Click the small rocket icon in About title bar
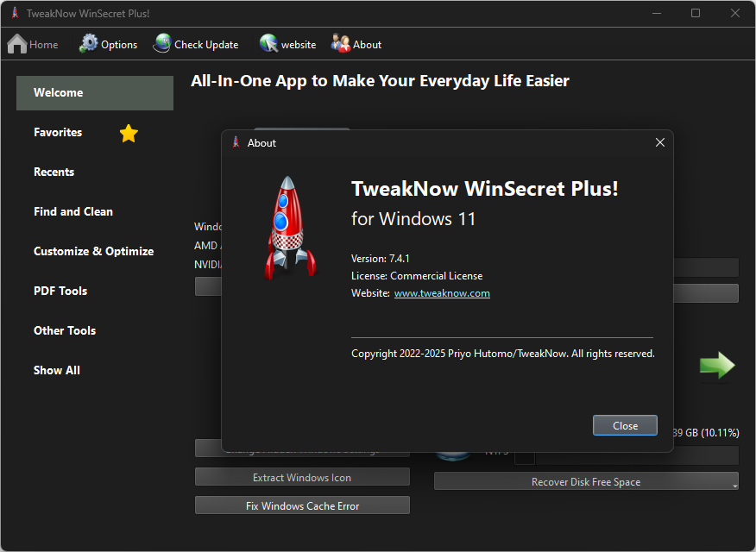This screenshot has width=756, height=552. click(x=236, y=142)
